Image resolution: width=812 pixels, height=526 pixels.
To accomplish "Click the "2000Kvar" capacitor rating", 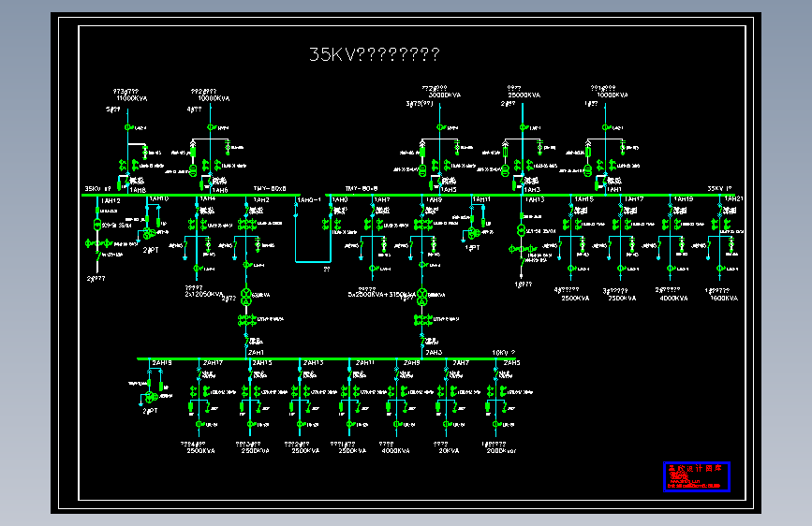I will 501,451.
